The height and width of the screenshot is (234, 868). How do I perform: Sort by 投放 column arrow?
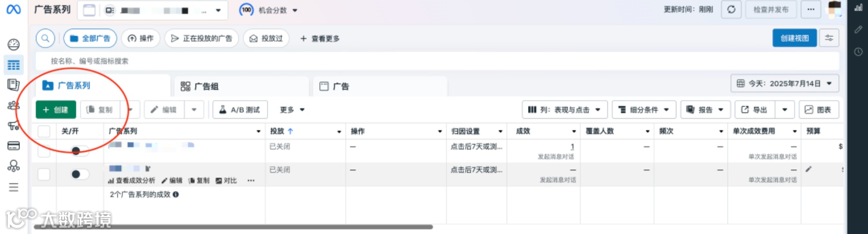(x=290, y=131)
